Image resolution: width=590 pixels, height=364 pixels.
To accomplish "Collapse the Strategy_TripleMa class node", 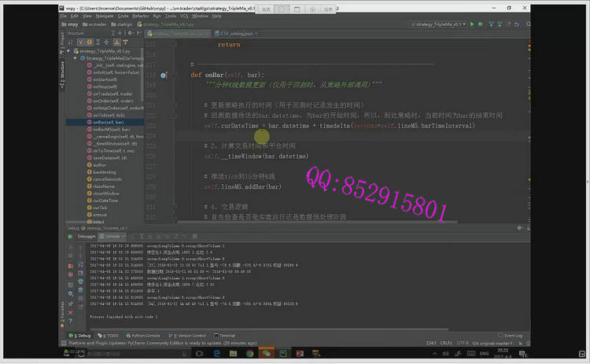I will tap(74, 58).
